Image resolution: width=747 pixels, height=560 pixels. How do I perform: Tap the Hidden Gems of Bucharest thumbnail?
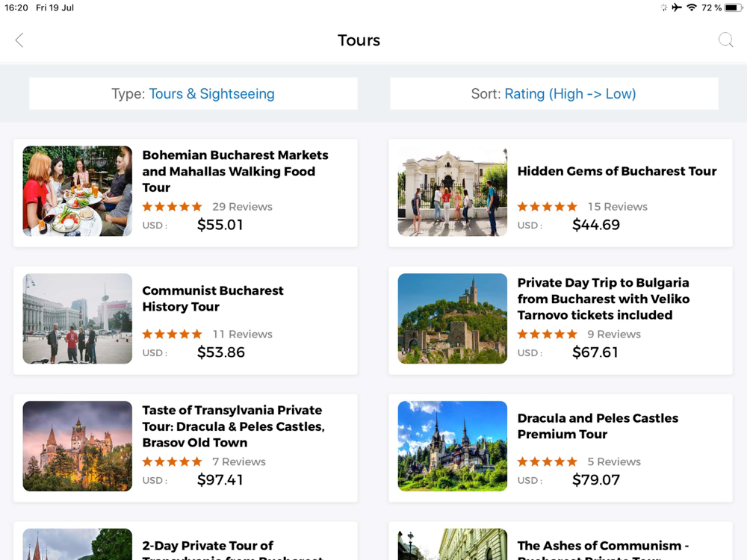(x=453, y=191)
